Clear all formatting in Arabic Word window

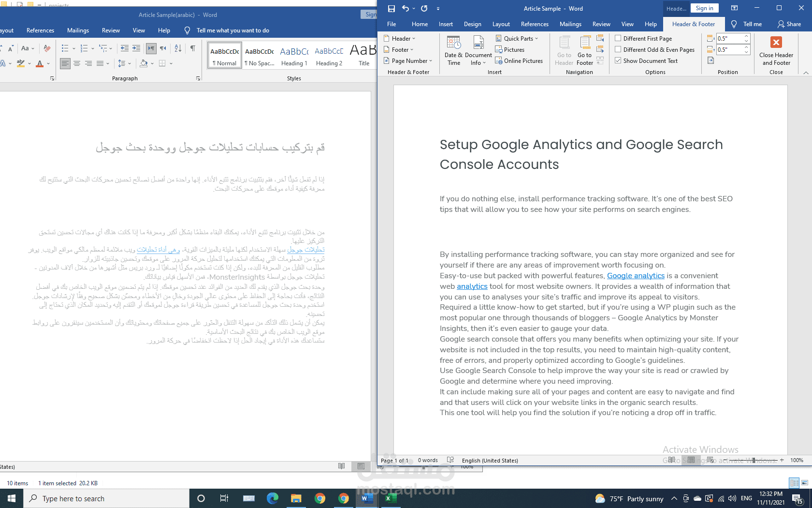pos(47,48)
